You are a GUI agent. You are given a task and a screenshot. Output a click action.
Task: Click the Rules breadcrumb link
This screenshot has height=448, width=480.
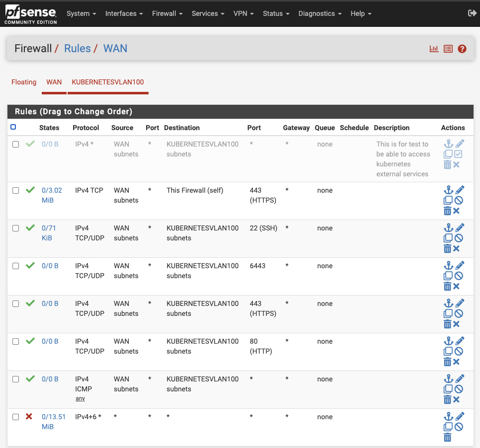coord(78,49)
